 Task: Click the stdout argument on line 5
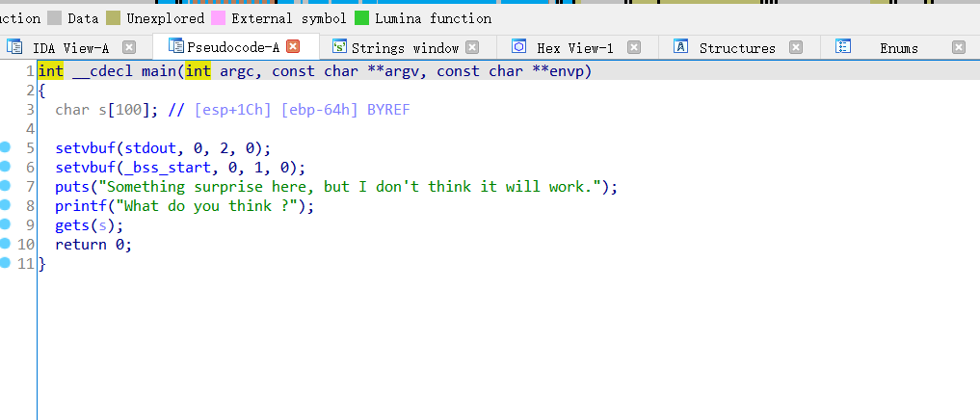click(x=150, y=148)
